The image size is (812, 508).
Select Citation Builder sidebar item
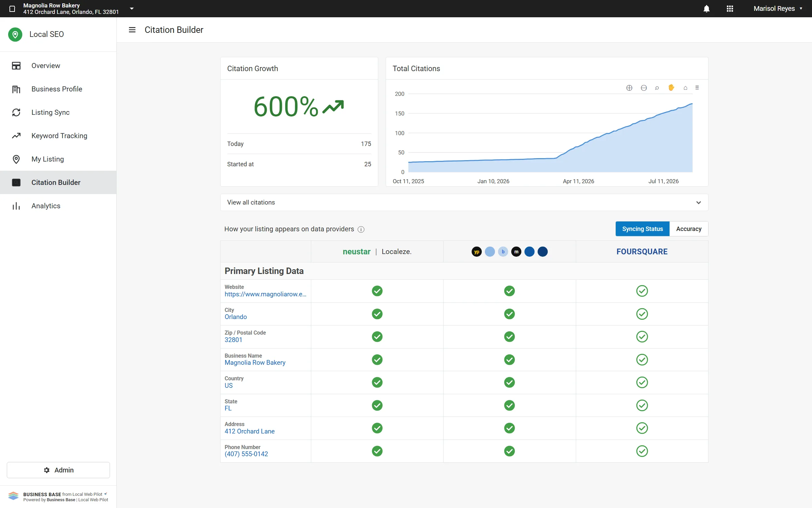tap(58, 183)
